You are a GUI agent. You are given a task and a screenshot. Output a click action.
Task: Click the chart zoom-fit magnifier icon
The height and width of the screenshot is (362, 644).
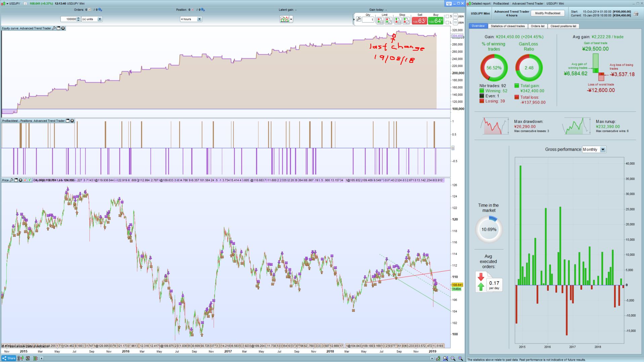(x=445, y=358)
